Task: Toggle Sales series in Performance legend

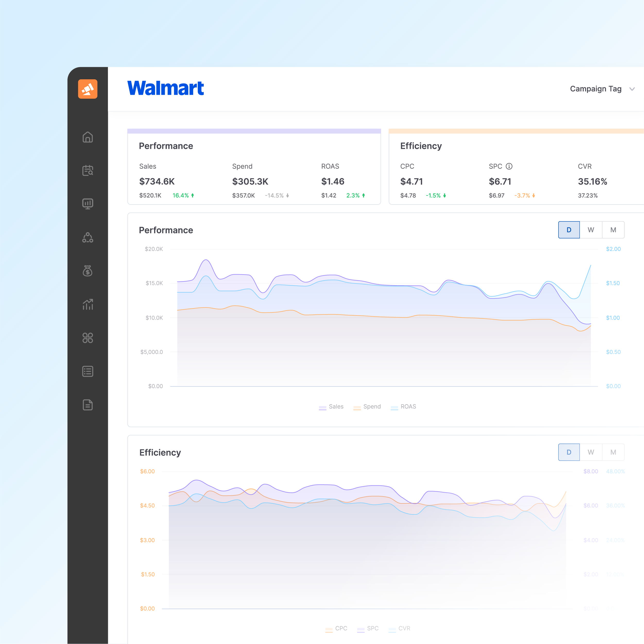Action: click(331, 407)
